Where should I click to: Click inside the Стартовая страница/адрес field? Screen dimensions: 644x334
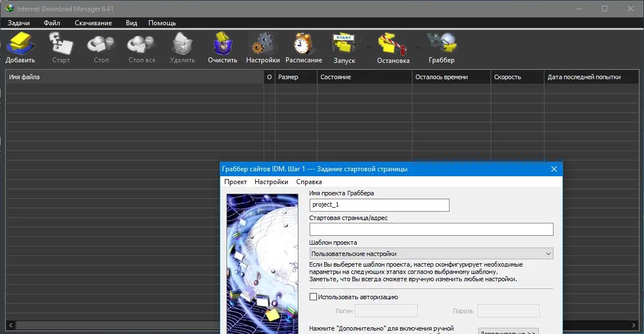click(x=431, y=229)
